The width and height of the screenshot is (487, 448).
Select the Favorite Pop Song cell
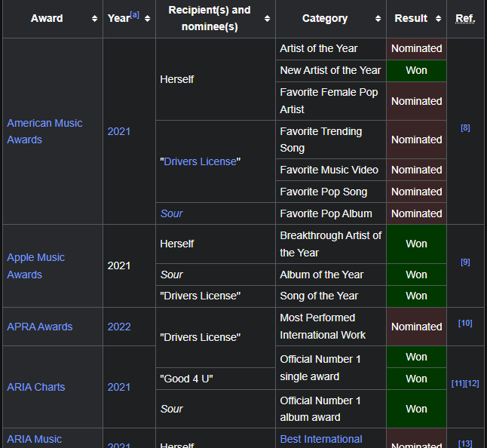(331, 192)
